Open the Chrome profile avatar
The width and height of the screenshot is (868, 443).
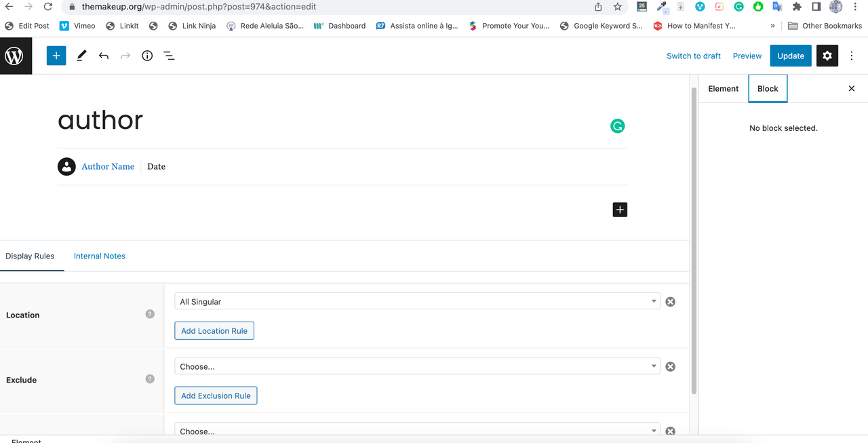tap(835, 7)
